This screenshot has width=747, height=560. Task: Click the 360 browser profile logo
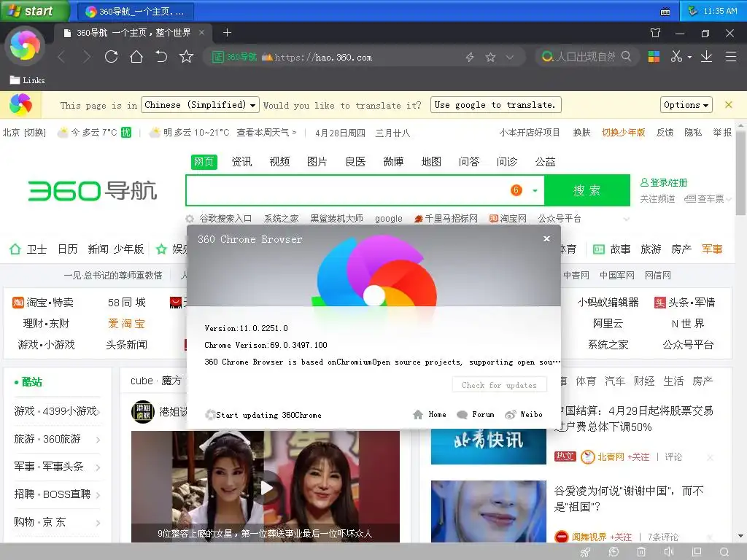[25, 46]
